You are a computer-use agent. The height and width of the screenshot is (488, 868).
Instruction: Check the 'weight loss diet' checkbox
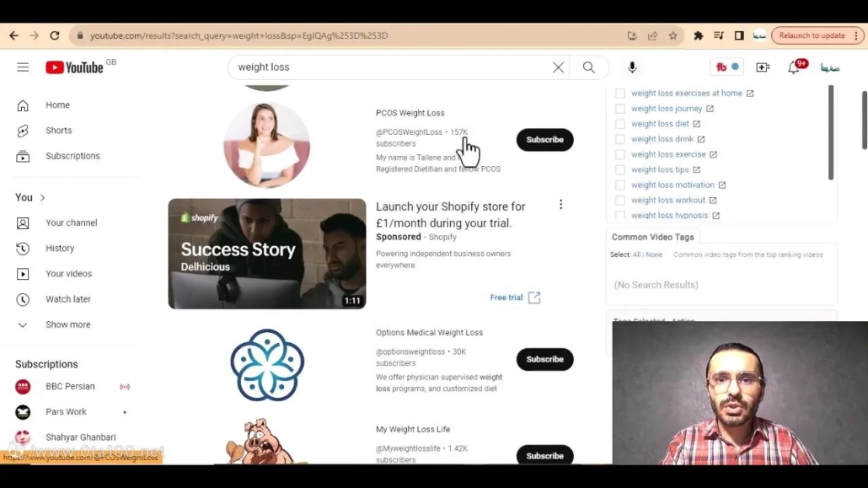620,124
